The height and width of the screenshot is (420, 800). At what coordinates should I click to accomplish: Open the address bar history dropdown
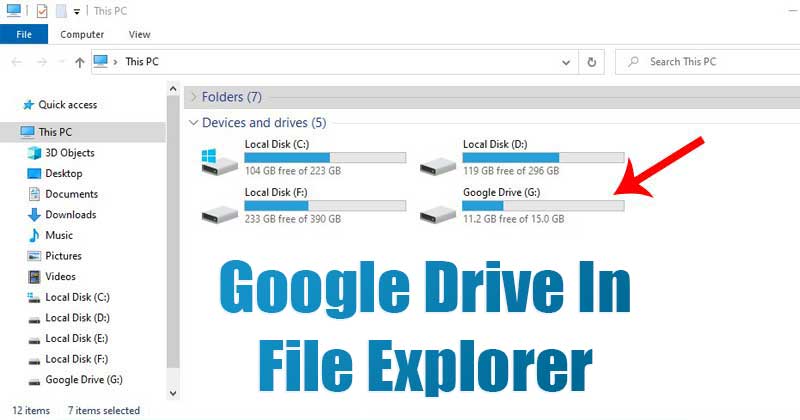tap(566, 62)
